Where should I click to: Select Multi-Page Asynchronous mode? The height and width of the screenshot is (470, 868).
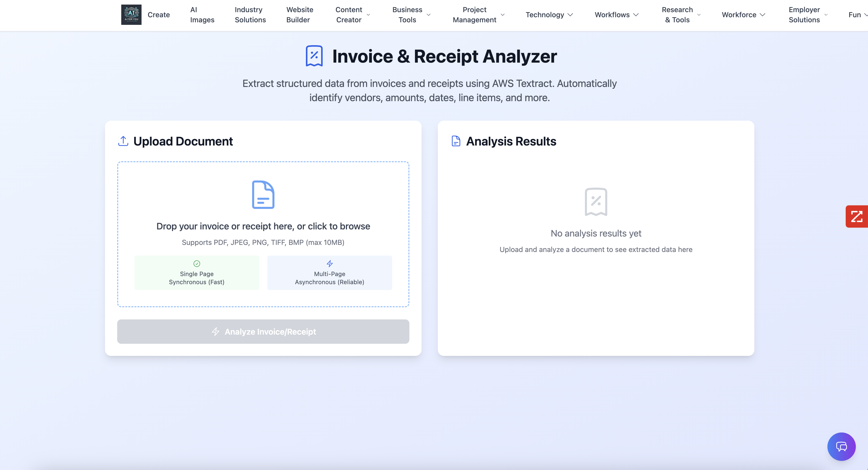click(329, 273)
